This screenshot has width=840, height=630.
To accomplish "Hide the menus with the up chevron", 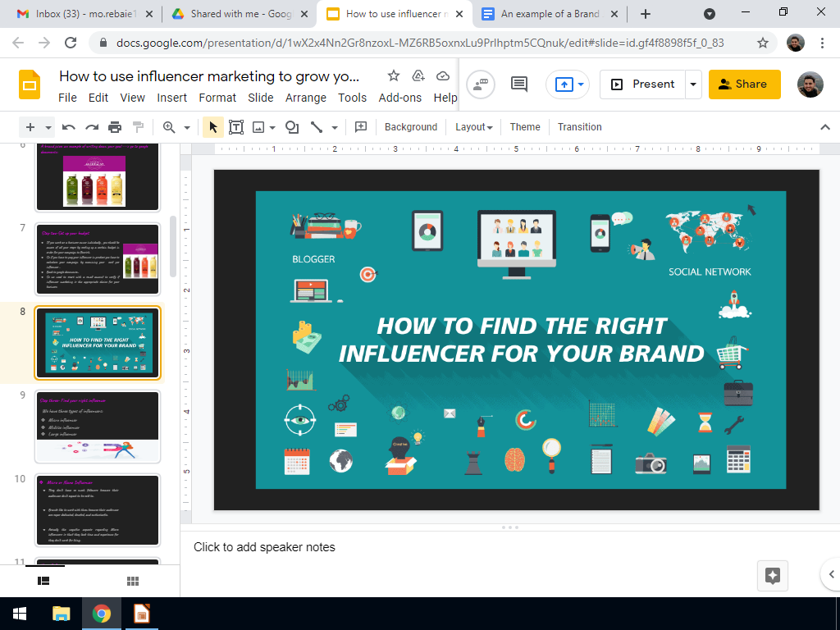I will tap(825, 127).
